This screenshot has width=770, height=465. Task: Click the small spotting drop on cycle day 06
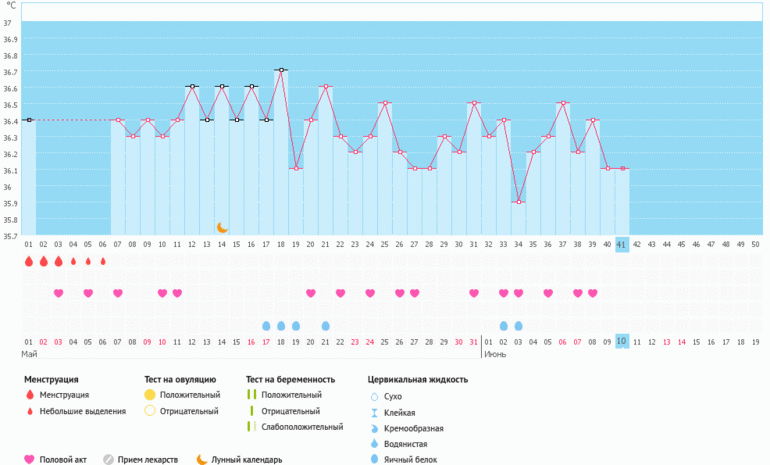[x=103, y=262]
